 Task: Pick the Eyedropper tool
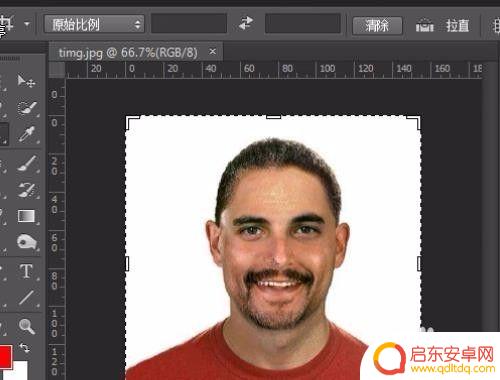pyautogui.click(x=26, y=134)
